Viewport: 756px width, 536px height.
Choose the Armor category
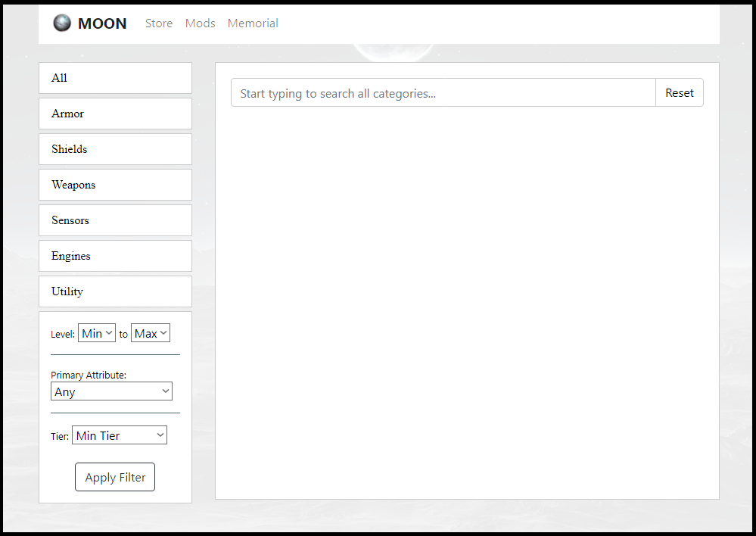click(115, 114)
